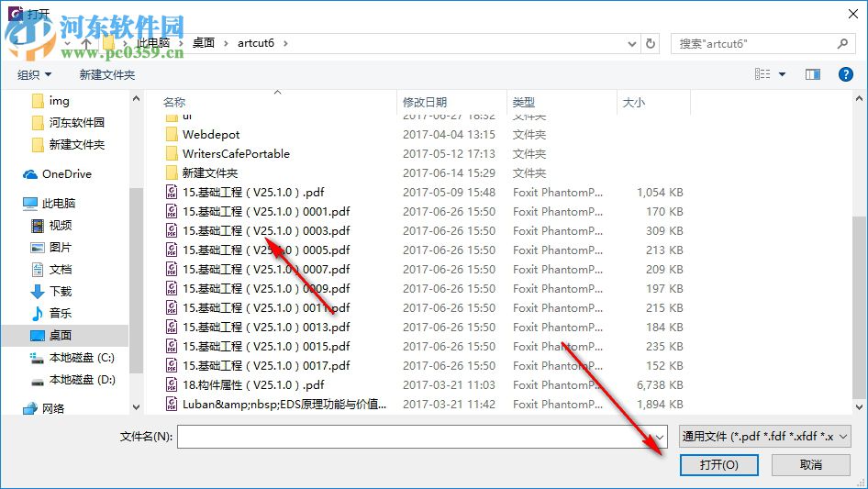Click the up-directory arrow button
Image resolution: width=868 pixels, height=489 pixels.
[x=86, y=43]
